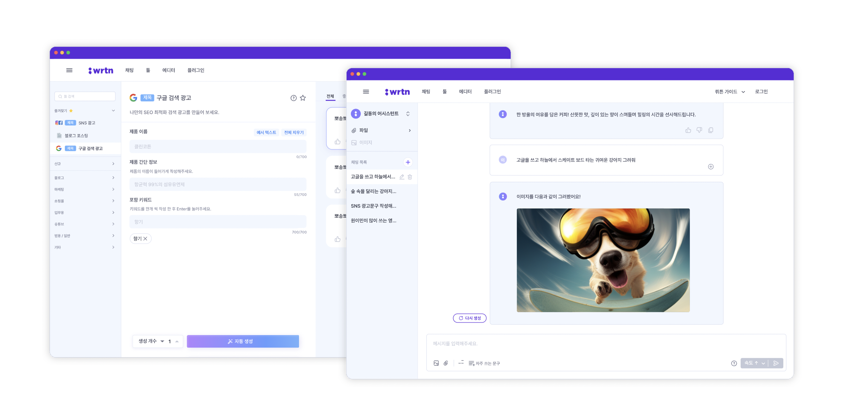This screenshot has width=868, height=417.
Task: Remove the 향기 keyword tag
Action: (145, 239)
